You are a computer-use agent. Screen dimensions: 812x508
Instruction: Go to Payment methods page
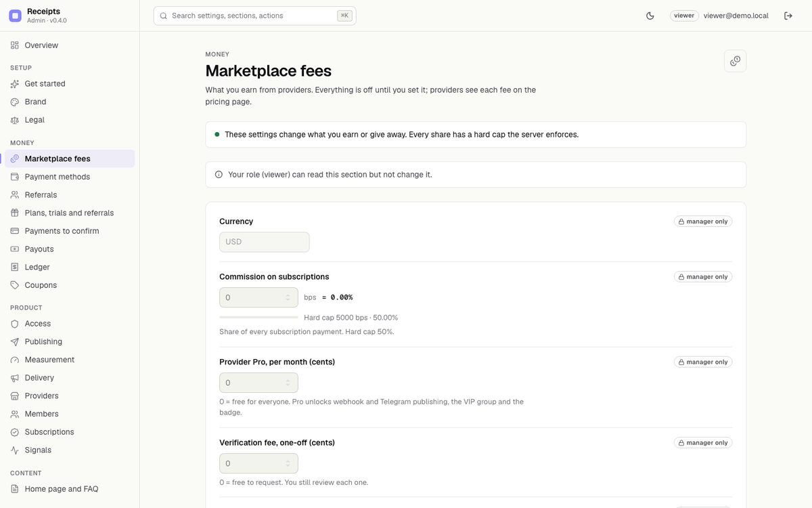coord(70,177)
